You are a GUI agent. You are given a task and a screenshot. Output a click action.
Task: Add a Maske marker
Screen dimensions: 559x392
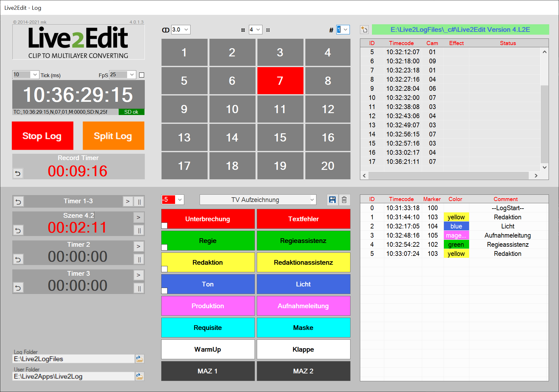coord(303,328)
